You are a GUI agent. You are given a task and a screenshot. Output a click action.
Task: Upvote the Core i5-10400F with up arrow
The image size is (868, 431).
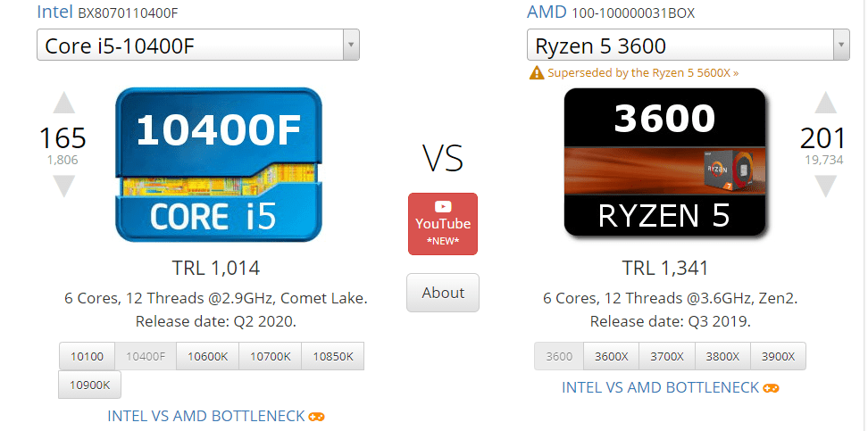[63, 103]
